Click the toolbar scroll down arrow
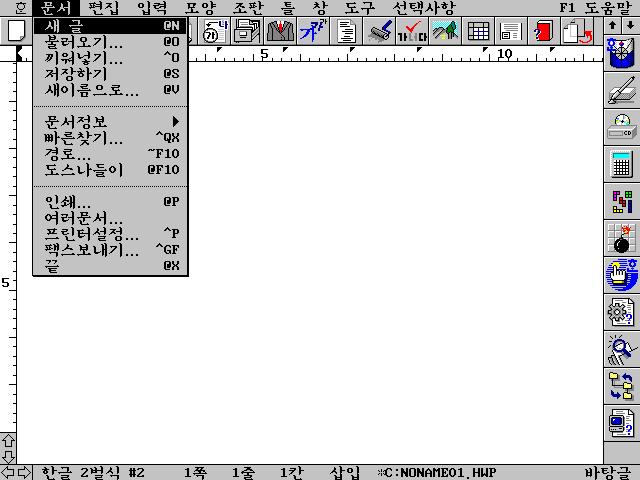Viewport: 640px width, 480px height. [x=631, y=25]
